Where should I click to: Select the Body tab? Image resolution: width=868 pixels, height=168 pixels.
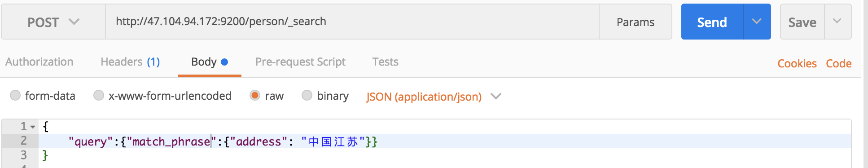point(210,62)
